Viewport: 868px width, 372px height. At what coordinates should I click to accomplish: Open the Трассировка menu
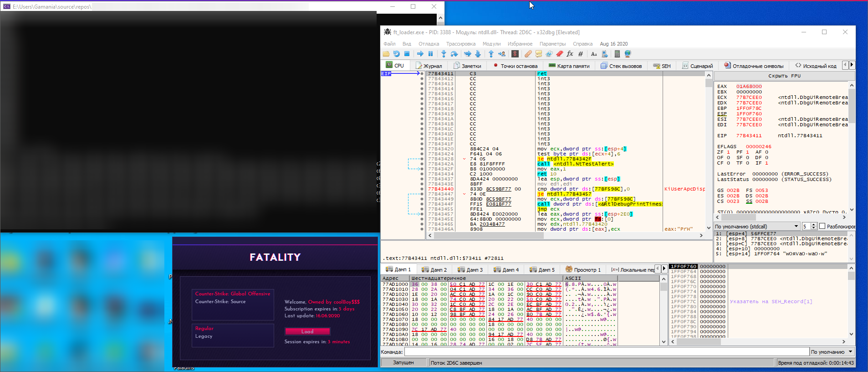click(x=460, y=44)
